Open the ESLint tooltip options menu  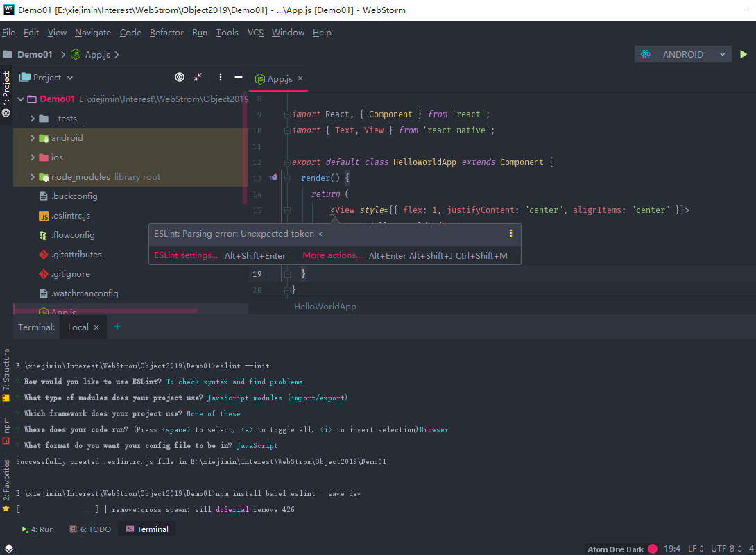click(510, 234)
